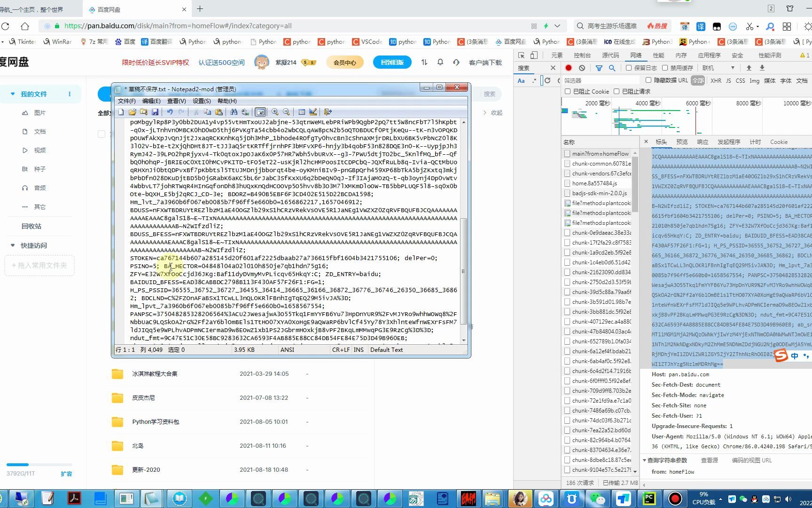Collapse 查询字符串参数 section
Viewport: 812px width, 508px height.
point(644,460)
